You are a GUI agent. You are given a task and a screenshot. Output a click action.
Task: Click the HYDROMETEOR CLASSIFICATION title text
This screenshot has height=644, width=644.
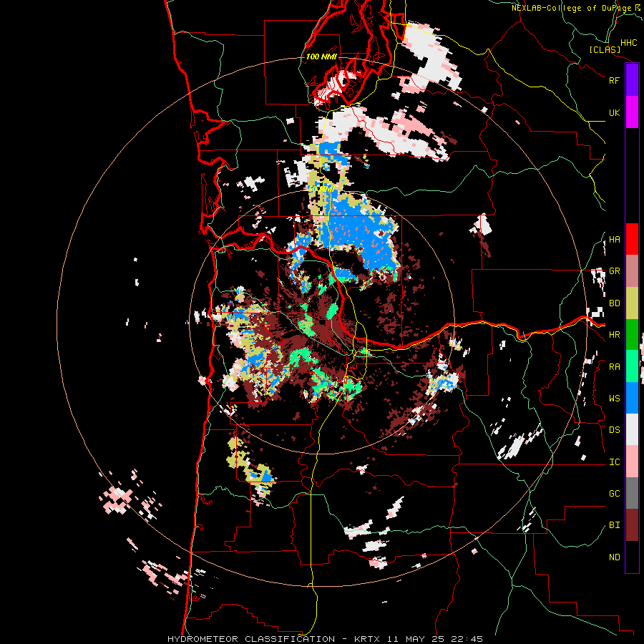pos(251,639)
